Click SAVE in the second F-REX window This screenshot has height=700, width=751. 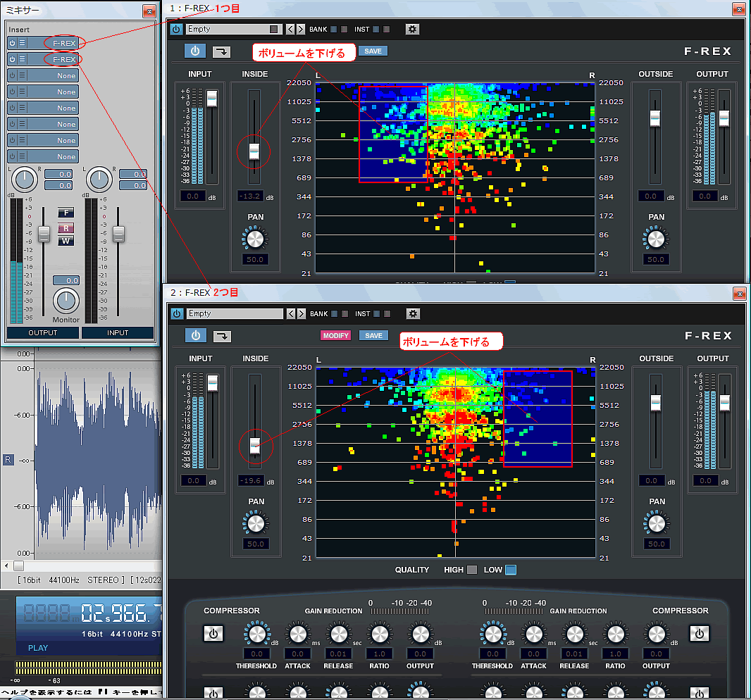point(373,335)
